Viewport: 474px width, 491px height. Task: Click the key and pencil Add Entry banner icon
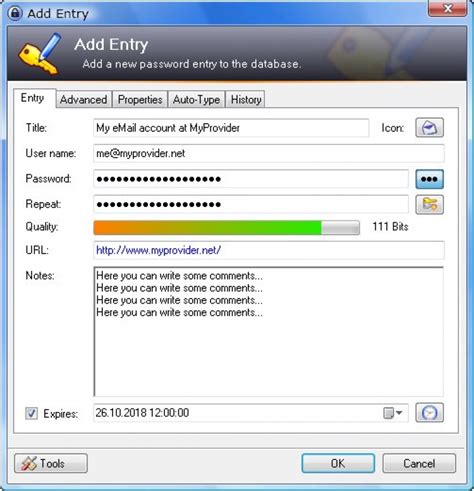tap(40, 53)
